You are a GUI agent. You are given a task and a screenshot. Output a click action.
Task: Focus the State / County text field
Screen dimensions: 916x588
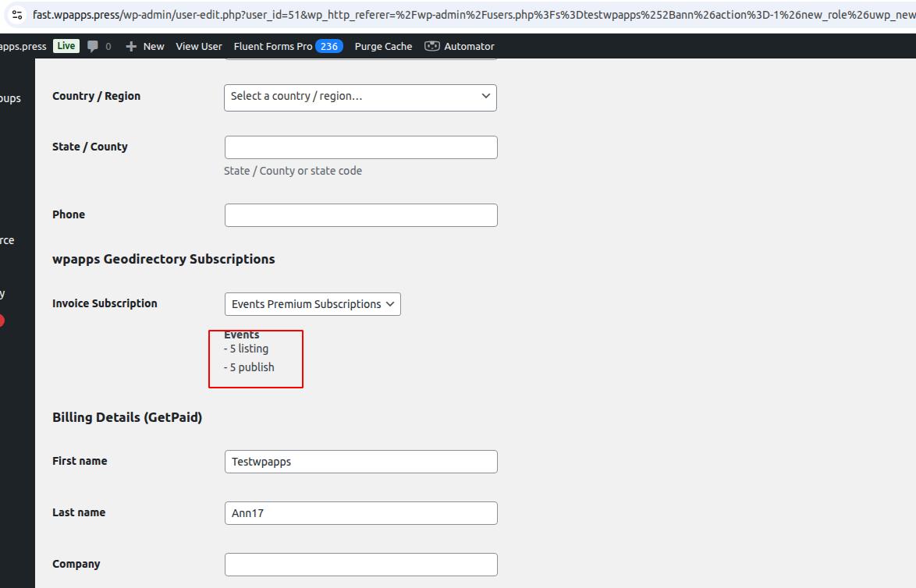[x=360, y=147]
